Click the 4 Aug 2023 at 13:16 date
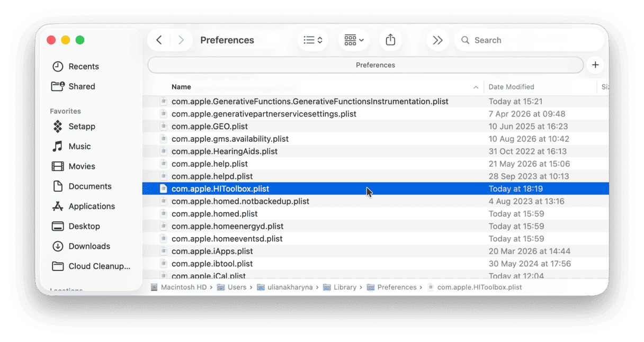Screen dimensions: 644x342 pyautogui.click(x=526, y=201)
